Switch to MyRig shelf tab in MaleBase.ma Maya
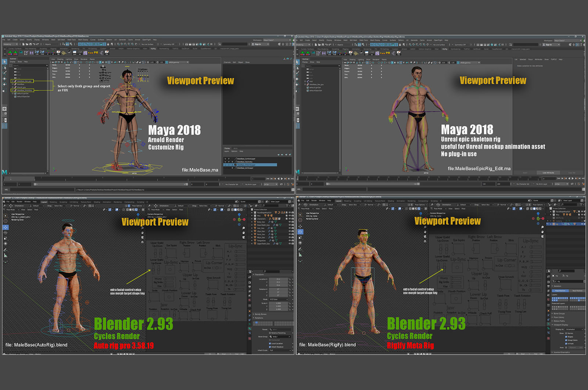The image size is (588, 390). pos(153,49)
